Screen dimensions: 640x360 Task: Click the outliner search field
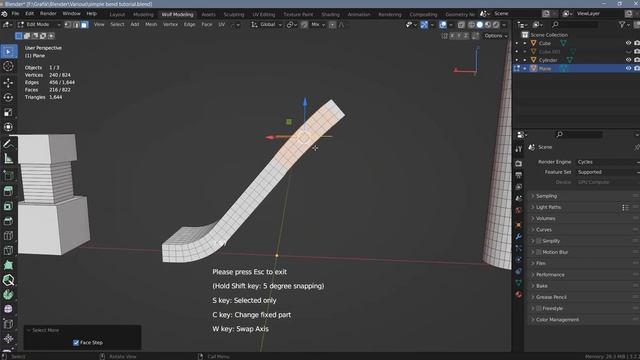point(575,25)
